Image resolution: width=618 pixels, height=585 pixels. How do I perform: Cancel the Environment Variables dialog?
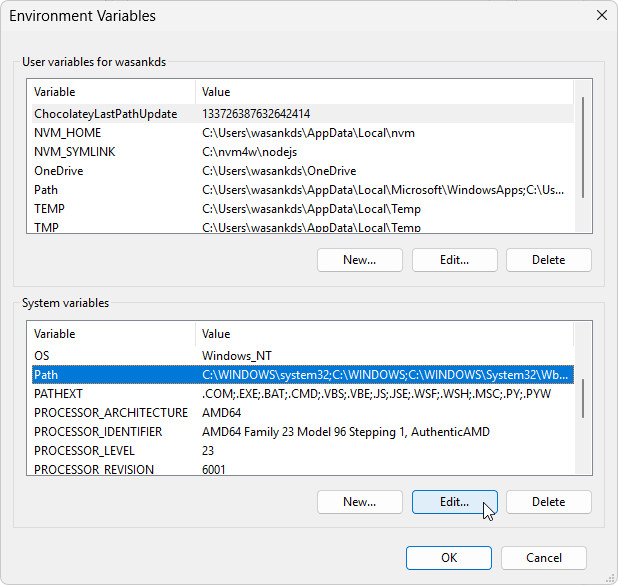tap(543, 558)
